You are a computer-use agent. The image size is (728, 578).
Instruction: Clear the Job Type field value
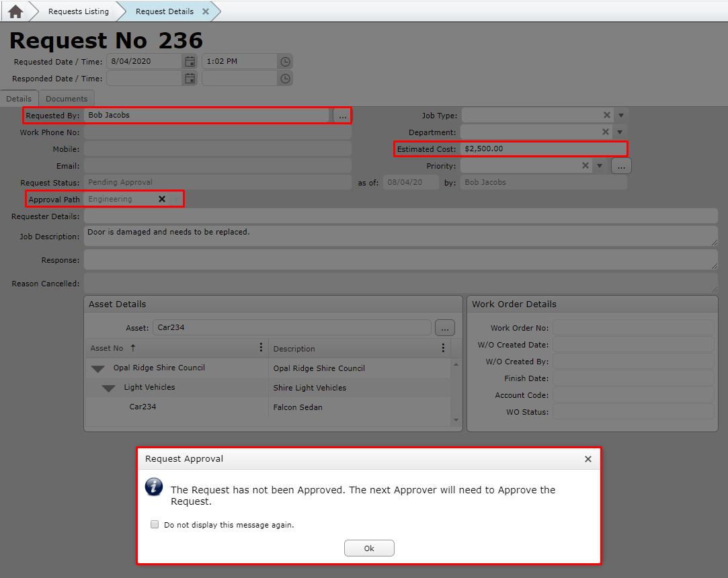click(606, 115)
